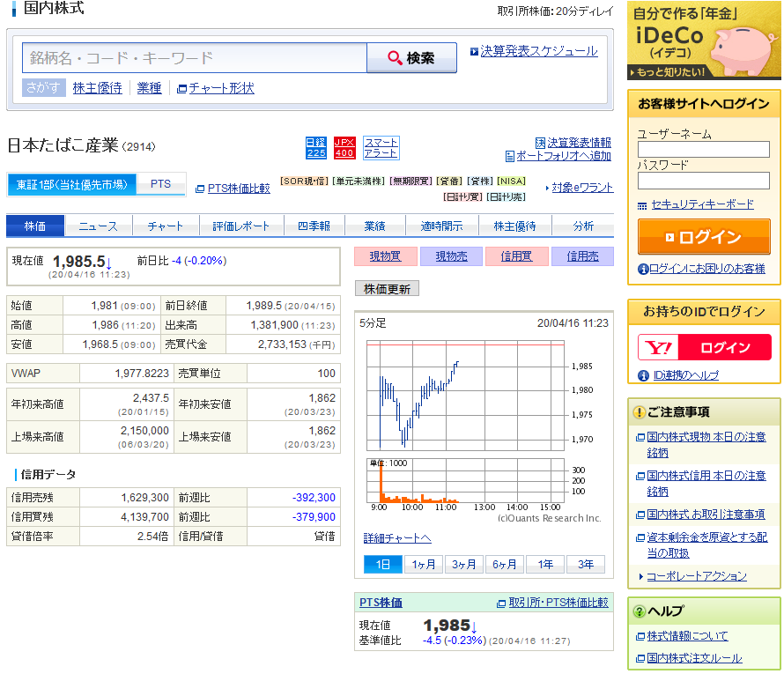Open the 業績 tab
784x674 pixels.
coord(375,226)
